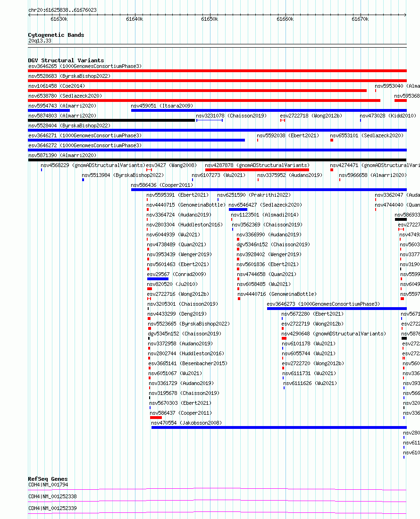Select the nsv1061458 Coe2014 variant
Viewport: 420px width, 519px height.
tap(57, 86)
